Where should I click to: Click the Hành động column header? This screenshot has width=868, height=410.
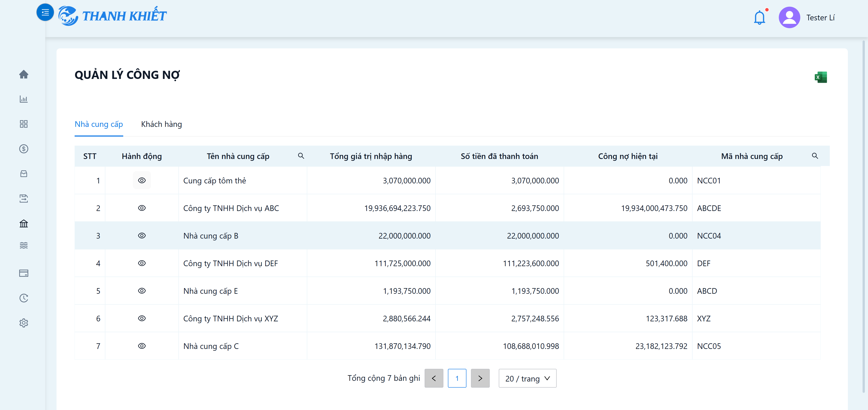point(142,156)
